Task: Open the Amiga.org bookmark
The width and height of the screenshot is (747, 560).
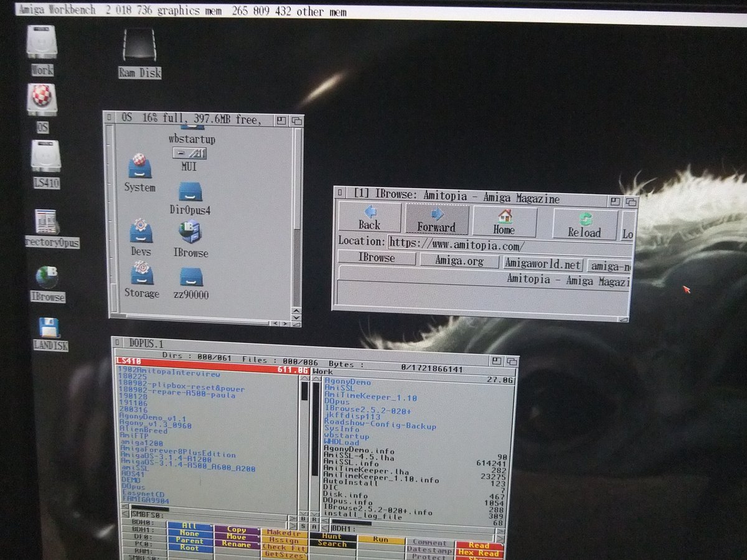Action: click(x=459, y=261)
